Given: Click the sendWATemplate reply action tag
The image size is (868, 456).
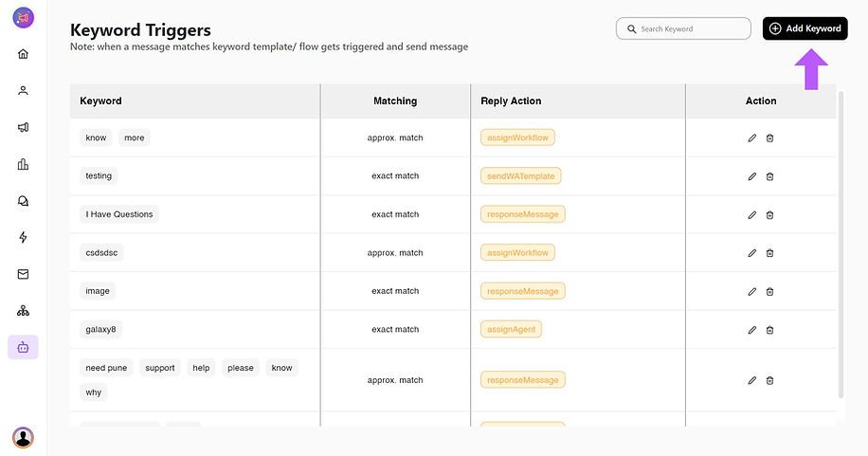Looking at the screenshot, I should coord(521,175).
